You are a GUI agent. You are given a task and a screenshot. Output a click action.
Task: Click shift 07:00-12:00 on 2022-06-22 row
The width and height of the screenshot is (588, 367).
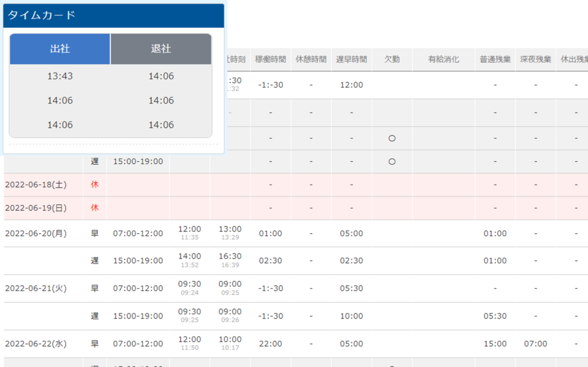[x=138, y=343]
